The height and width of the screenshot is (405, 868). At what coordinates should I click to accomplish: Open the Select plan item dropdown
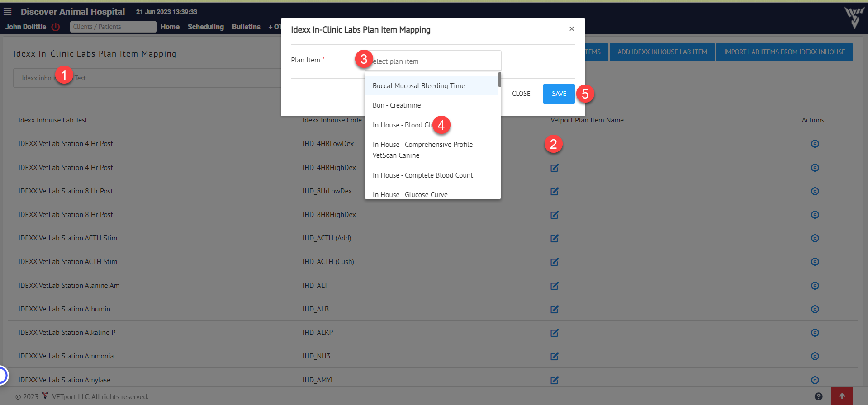(433, 61)
